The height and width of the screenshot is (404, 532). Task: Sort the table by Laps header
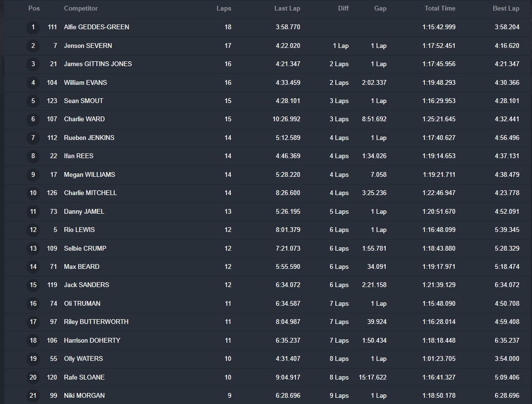(224, 9)
